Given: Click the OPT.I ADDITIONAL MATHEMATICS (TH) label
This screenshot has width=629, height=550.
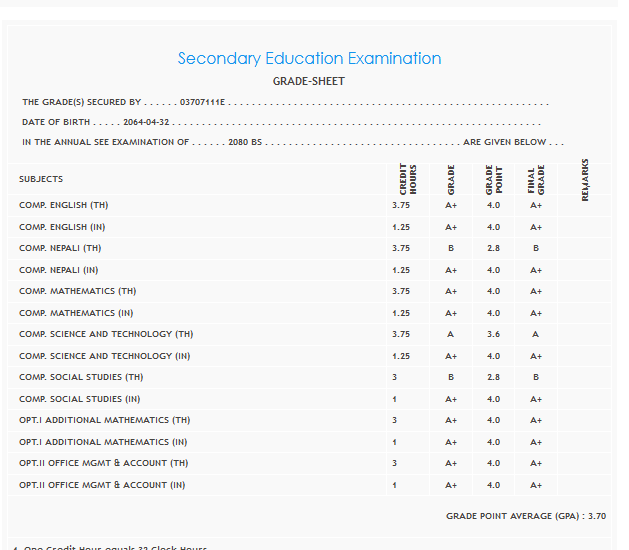Looking at the screenshot, I should [104, 420].
